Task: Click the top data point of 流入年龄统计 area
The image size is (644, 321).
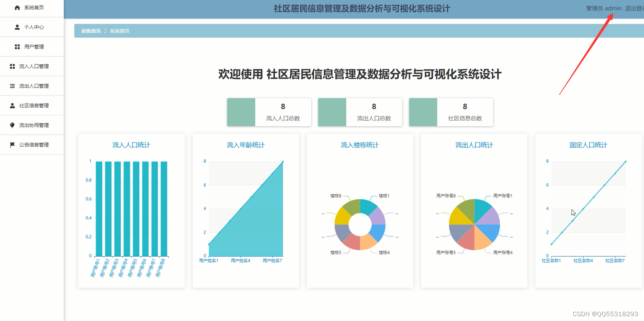Action: tap(283, 162)
